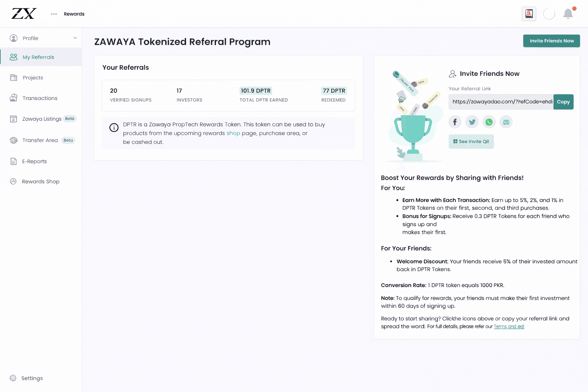Follow the shop link in DPTR info

tap(233, 133)
